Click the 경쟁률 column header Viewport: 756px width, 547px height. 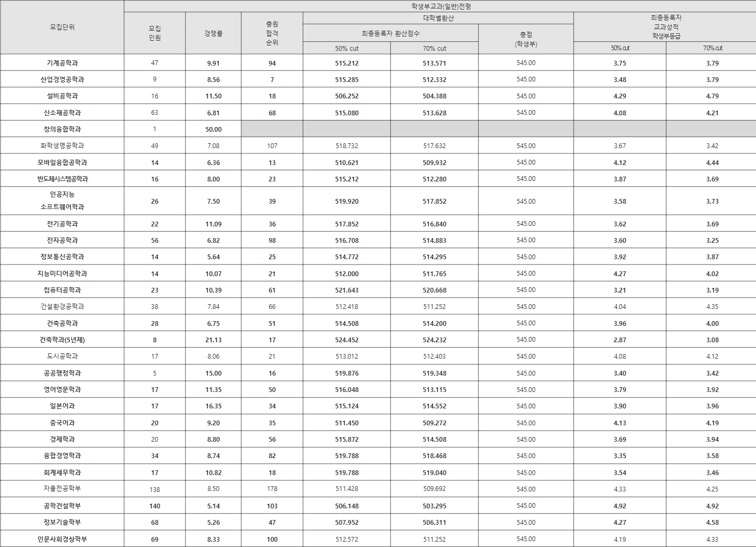[x=213, y=33]
